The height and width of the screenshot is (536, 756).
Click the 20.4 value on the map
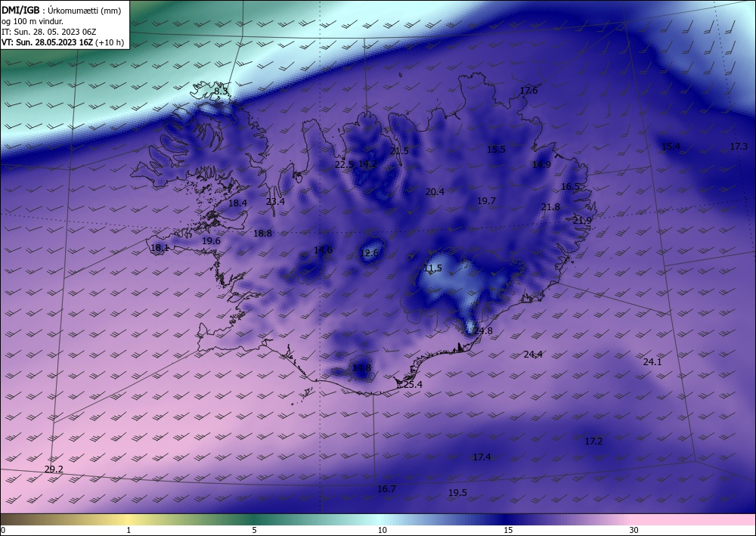(435, 192)
